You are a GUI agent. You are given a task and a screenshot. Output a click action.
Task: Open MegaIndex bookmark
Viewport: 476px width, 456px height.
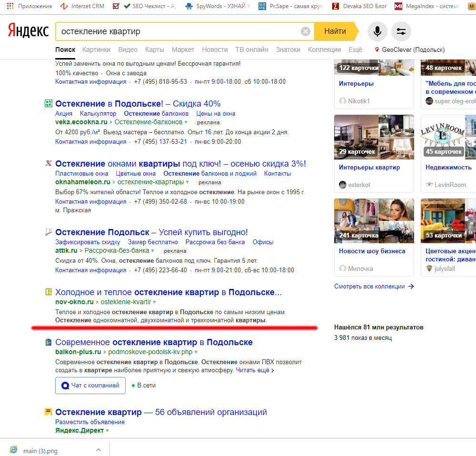pyautogui.click(x=427, y=6)
